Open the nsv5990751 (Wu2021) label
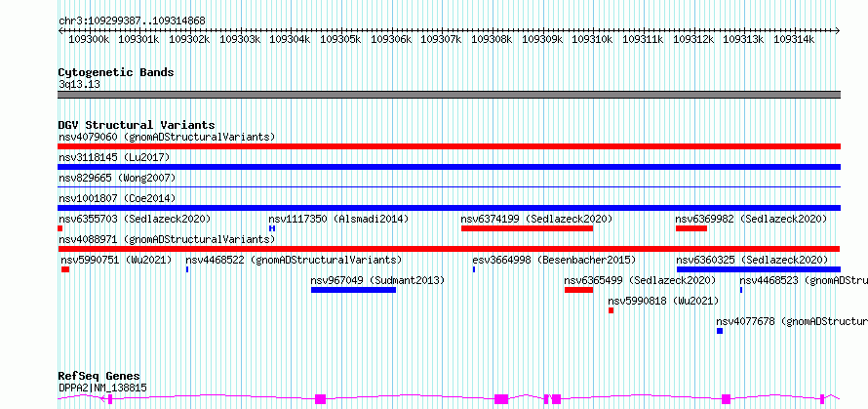The width and height of the screenshot is (868, 409). (x=116, y=260)
